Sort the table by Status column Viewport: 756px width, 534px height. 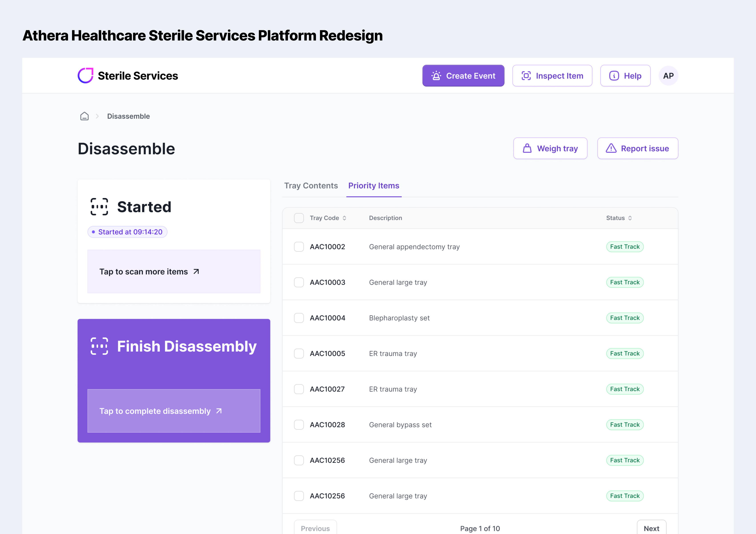click(x=629, y=218)
